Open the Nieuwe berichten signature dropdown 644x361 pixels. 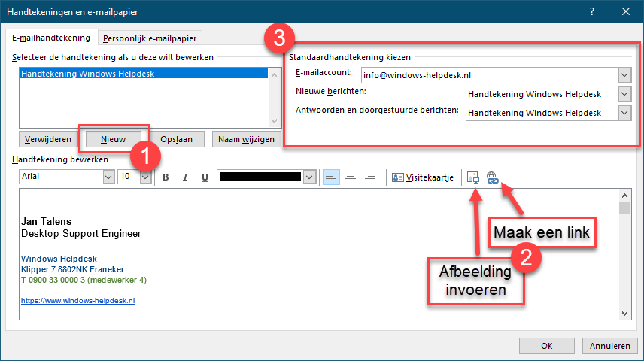[624, 94]
